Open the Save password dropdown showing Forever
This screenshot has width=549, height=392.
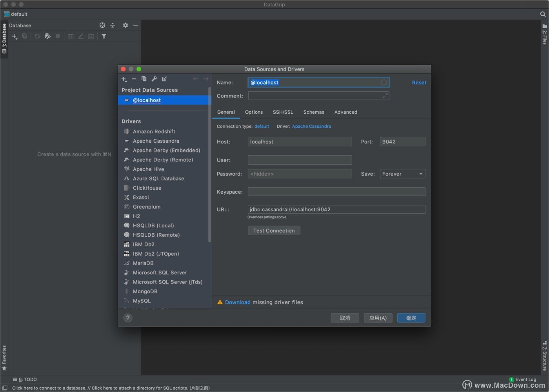point(402,174)
